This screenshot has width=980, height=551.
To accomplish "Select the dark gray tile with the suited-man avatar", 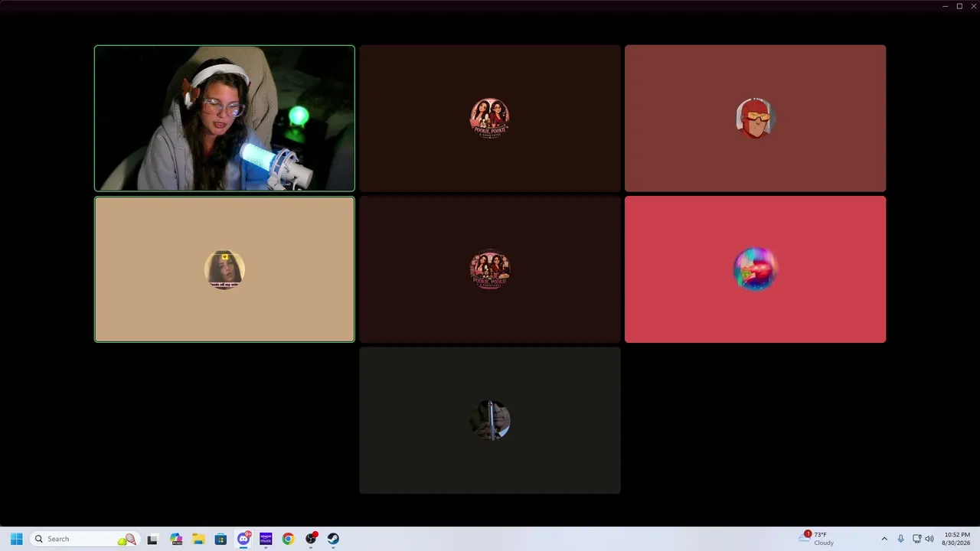I will pos(490,420).
